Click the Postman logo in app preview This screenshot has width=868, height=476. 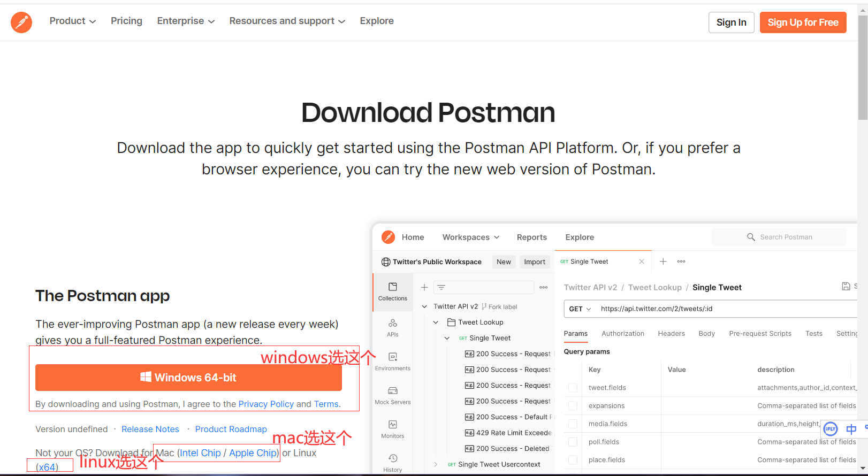point(389,237)
